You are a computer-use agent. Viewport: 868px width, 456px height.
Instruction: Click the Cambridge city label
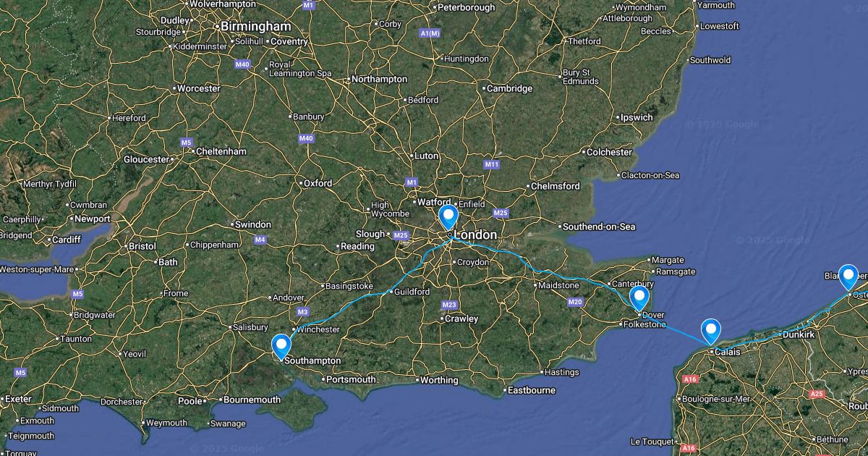(509, 88)
